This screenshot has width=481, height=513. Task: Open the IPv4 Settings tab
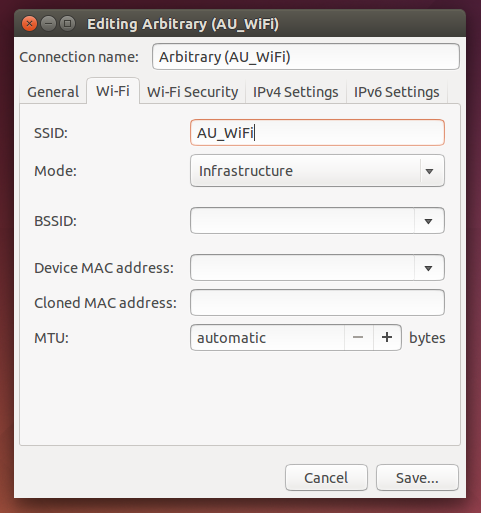click(296, 92)
